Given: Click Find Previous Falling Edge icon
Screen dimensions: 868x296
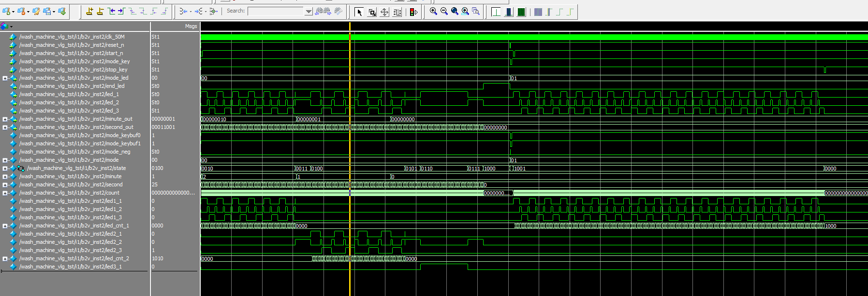Looking at the screenshot, I should (132, 11).
